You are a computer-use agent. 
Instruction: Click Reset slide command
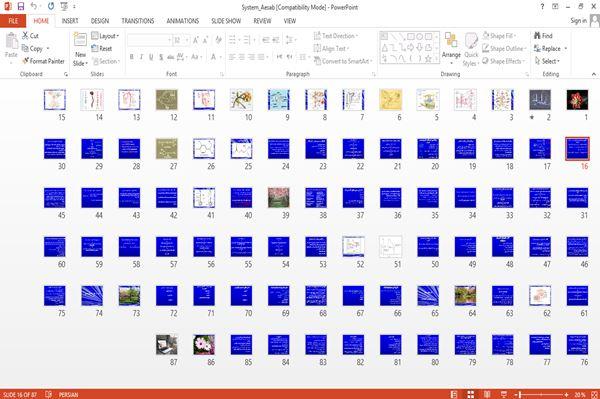point(102,48)
